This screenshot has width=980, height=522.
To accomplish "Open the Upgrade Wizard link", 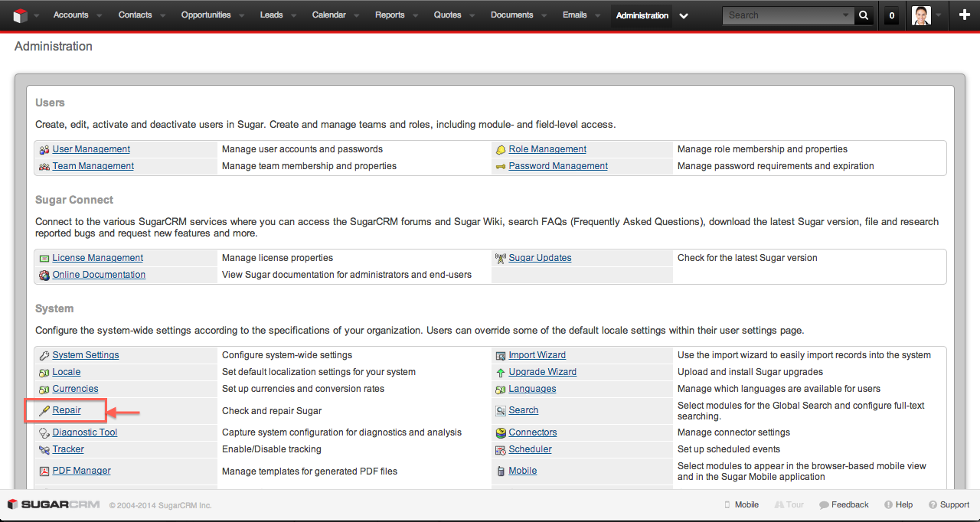I will click(543, 372).
